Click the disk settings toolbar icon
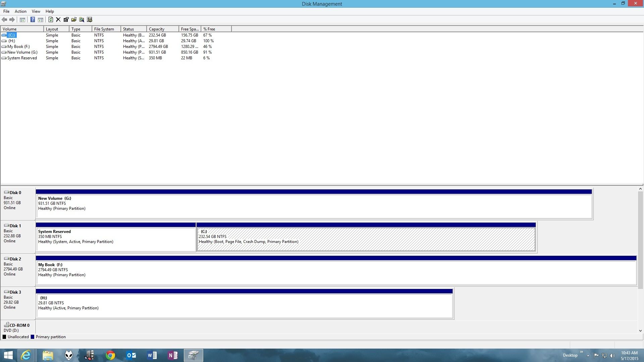Viewport: 644px width, 362px height. 90,20
